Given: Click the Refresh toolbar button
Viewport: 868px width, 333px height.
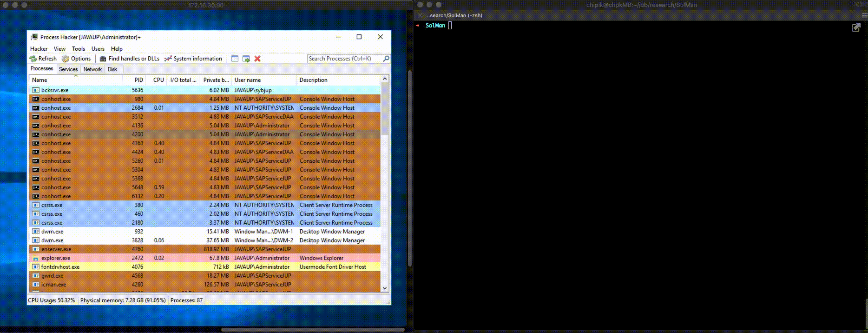Looking at the screenshot, I should pyautogui.click(x=43, y=59).
